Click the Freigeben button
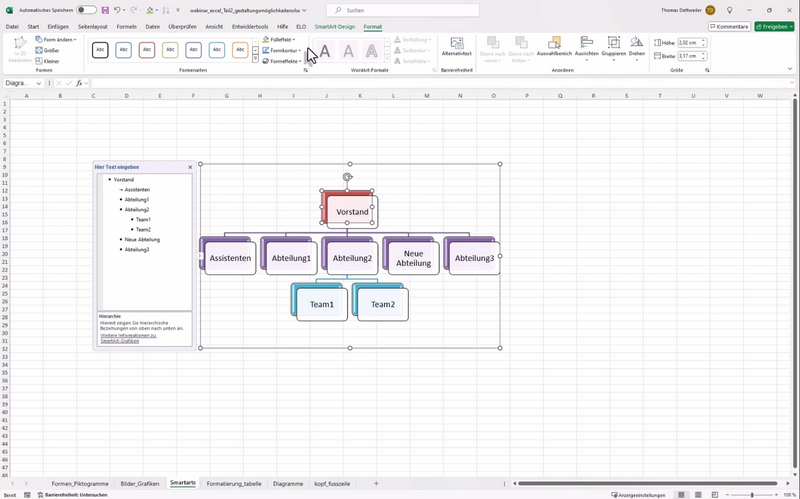 [774, 27]
